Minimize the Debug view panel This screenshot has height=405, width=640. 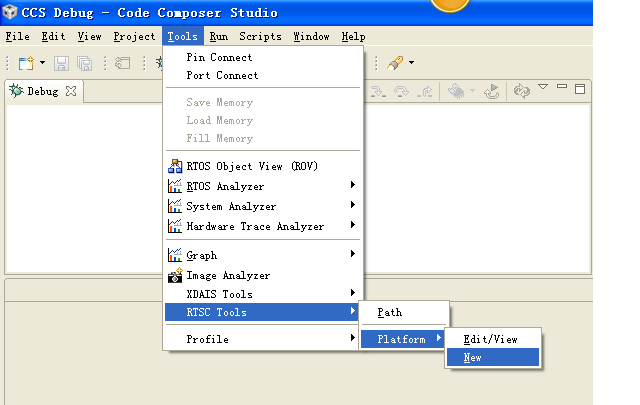coord(562,87)
